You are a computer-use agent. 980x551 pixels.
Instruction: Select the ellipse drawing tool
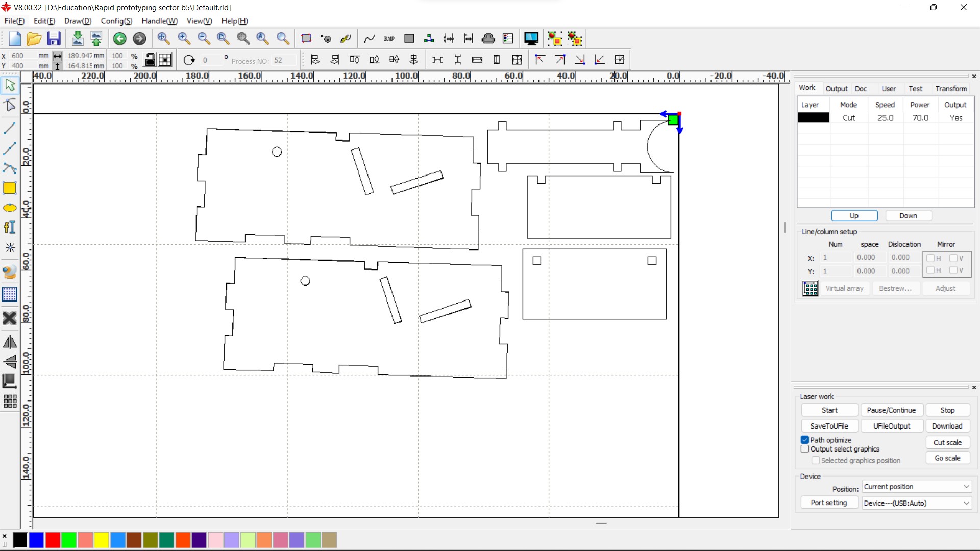coord(10,208)
